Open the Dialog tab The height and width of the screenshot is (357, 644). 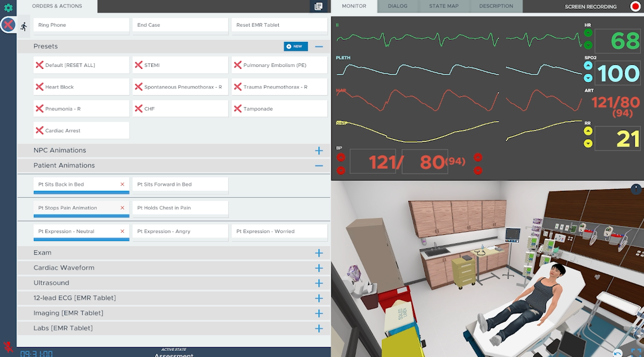coord(397,6)
